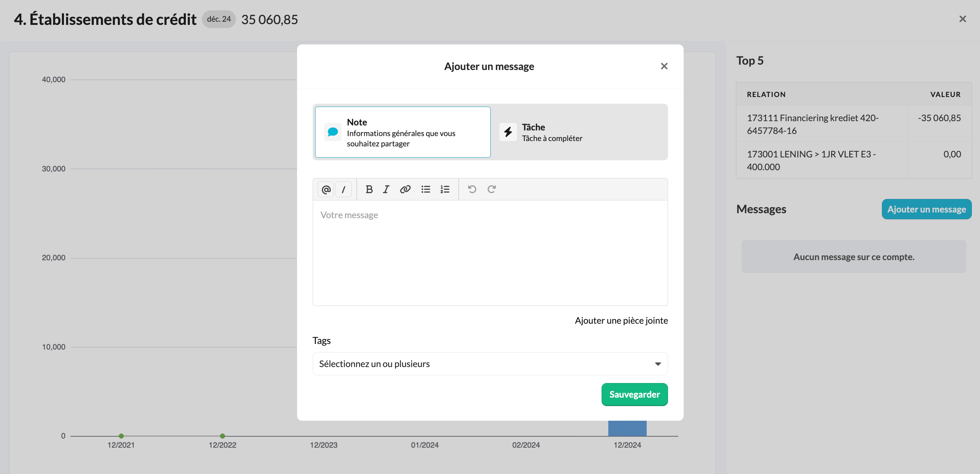This screenshot has width=980, height=474.
Task: Insert a mention with the @ icon
Action: (325, 189)
